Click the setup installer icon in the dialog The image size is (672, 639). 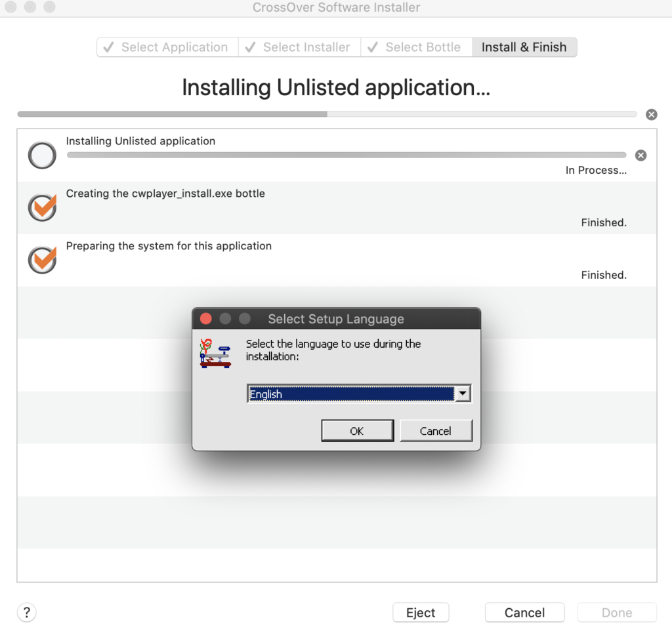pos(215,353)
